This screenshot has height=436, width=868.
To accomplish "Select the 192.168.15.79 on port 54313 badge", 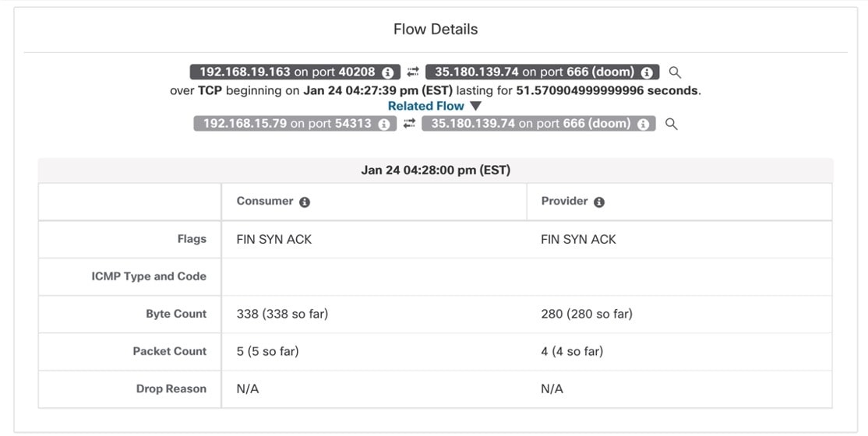I will coord(287,125).
